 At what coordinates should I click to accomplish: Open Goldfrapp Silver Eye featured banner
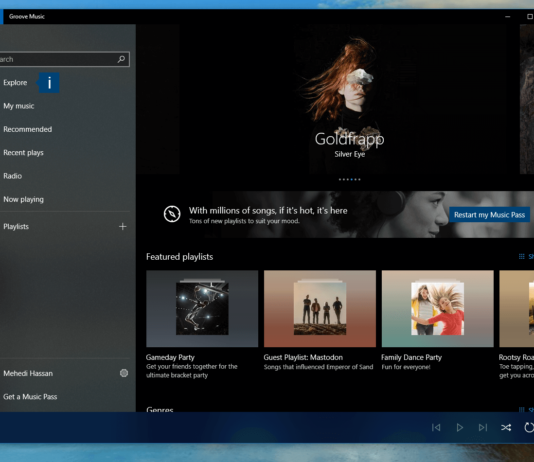[x=349, y=99]
